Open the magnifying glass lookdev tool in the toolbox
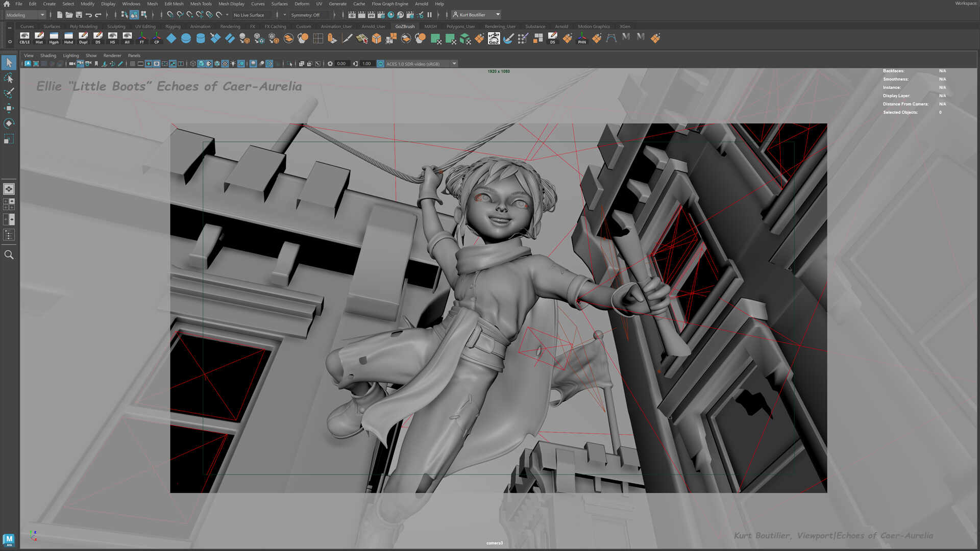Screen dimensions: 980x551 click(9, 255)
